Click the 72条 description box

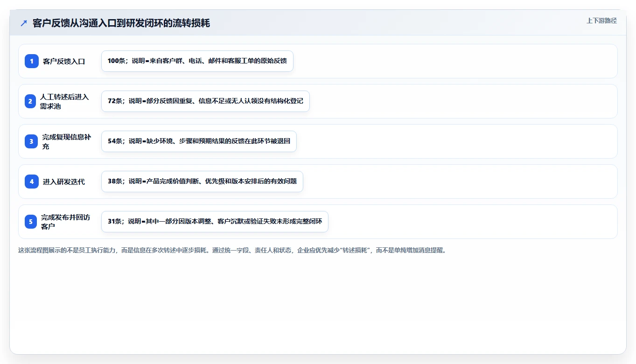(205, 101)
